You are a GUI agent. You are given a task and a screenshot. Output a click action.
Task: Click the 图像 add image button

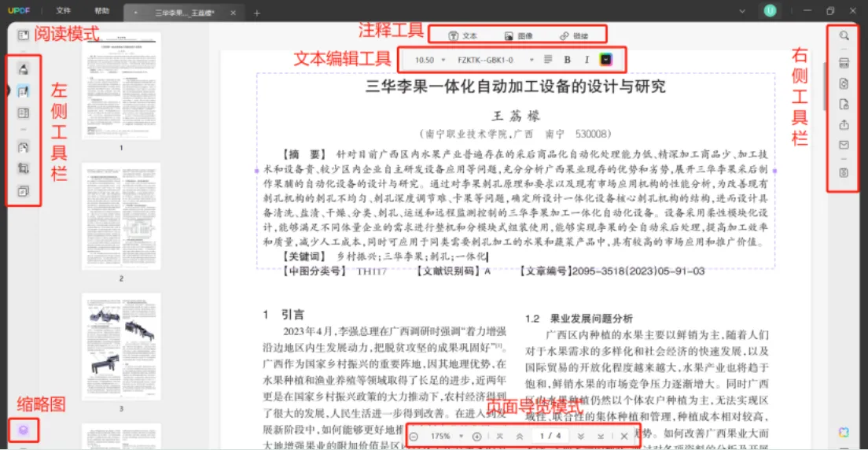(519, 36)
